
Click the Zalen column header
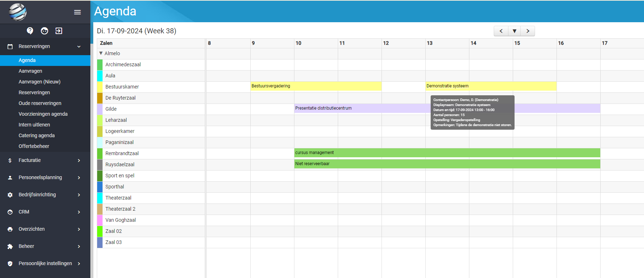point(151,43)
